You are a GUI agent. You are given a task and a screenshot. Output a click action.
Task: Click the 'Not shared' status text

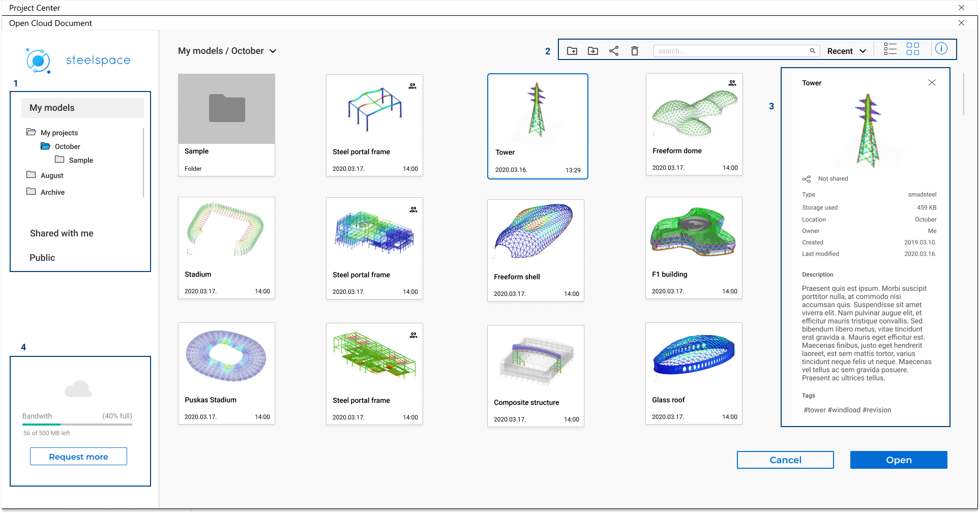coord(833,179)
